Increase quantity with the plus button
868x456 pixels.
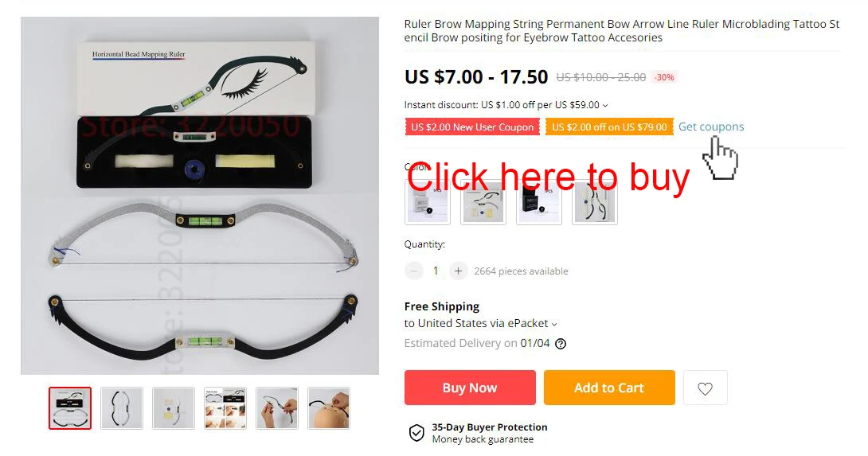pyautogui.click(x=458, y=271)
